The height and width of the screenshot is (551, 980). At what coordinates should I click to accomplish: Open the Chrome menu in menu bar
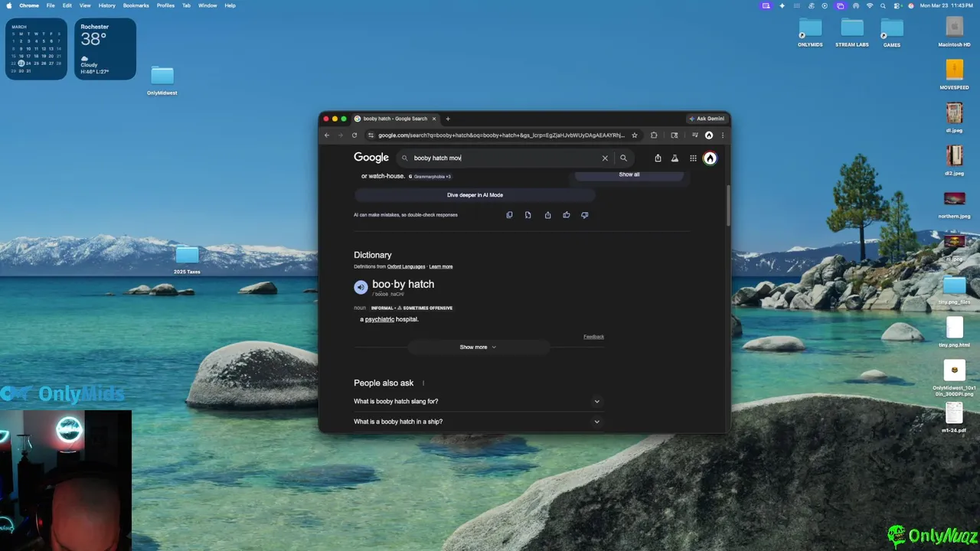(x=29, y=5)
